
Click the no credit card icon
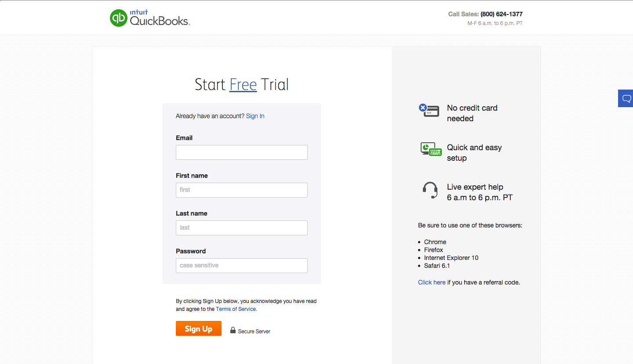point(429,110)
